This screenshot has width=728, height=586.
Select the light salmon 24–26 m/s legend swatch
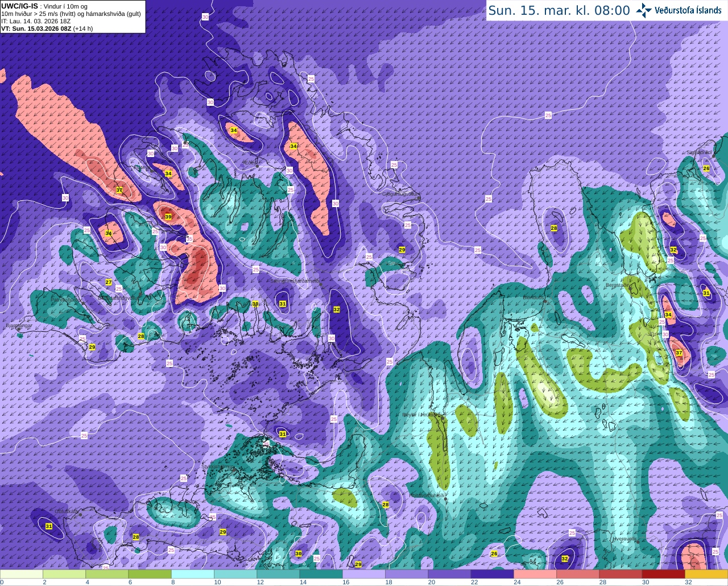(x=535, y=574)
